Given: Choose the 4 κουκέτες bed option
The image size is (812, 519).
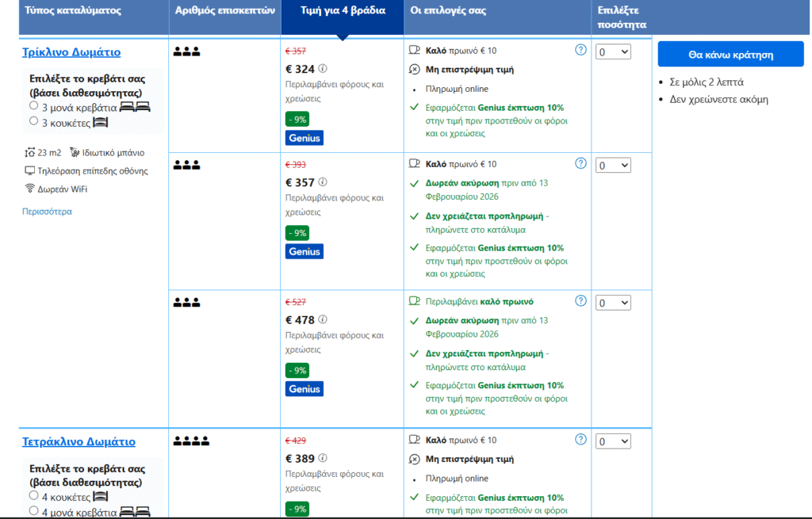Looking at the screenshot, I should tap(33, 495).
